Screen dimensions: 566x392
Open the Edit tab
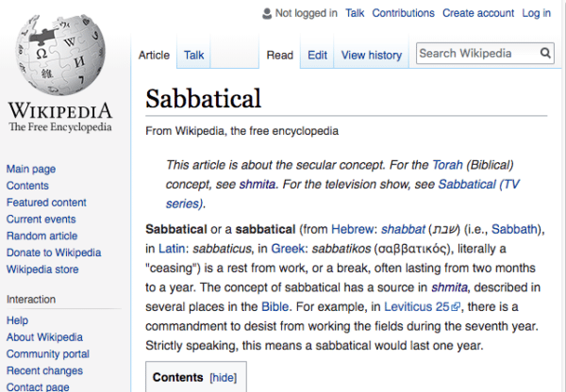pyautogui.click(x=317, y=56)
